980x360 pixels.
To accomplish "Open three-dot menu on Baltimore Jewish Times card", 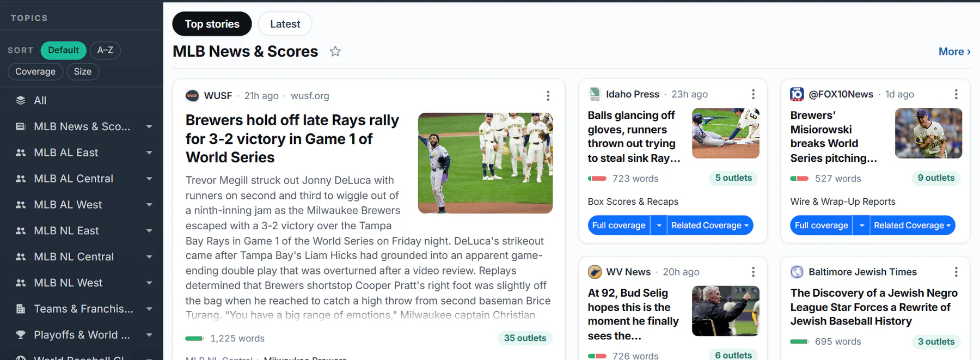I will point(955,272).
